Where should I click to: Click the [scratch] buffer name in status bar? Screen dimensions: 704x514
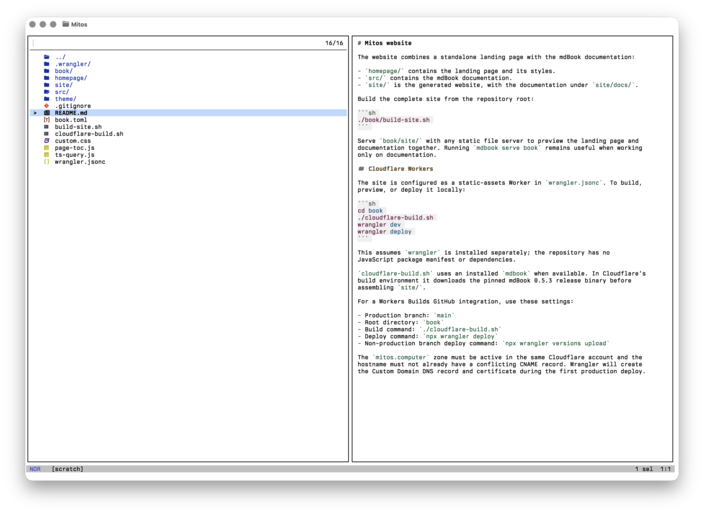pos(67,469)
